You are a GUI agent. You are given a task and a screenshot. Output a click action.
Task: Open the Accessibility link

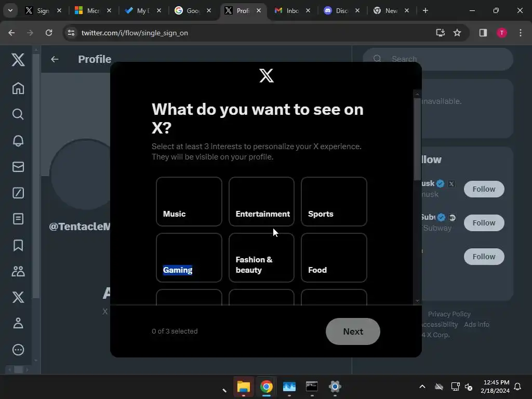(x=440, y=324)
